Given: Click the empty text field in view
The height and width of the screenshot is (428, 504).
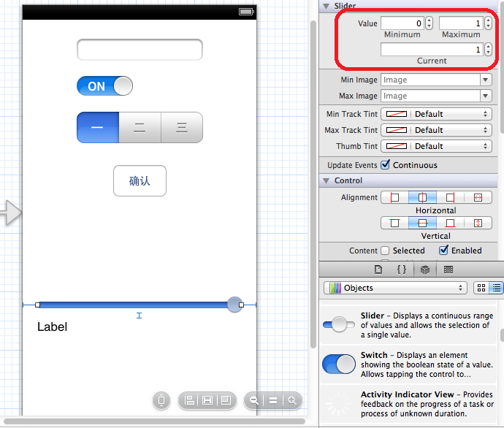Looking at the screenshot, I should 140,50.
